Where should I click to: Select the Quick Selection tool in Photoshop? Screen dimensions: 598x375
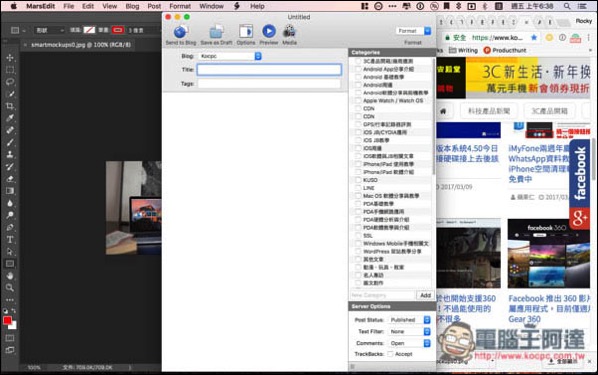pos(10,94)
